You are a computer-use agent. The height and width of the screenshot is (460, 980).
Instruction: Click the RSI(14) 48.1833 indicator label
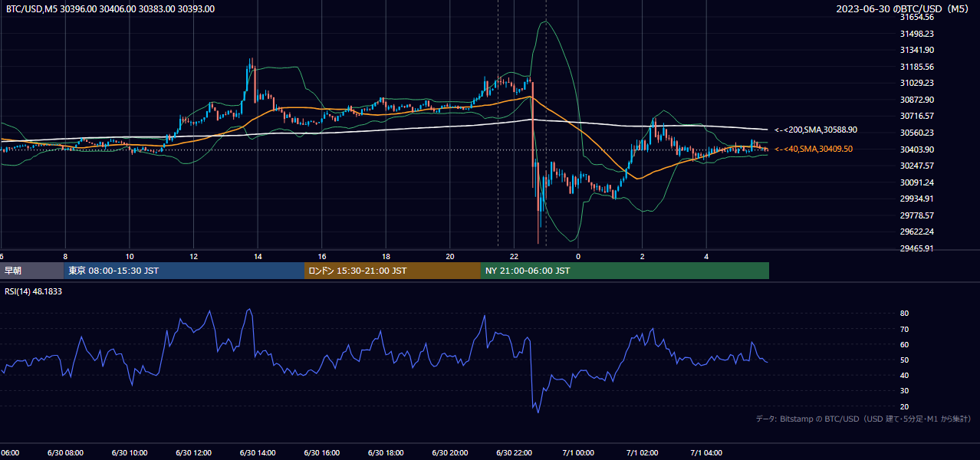point(34,291)
